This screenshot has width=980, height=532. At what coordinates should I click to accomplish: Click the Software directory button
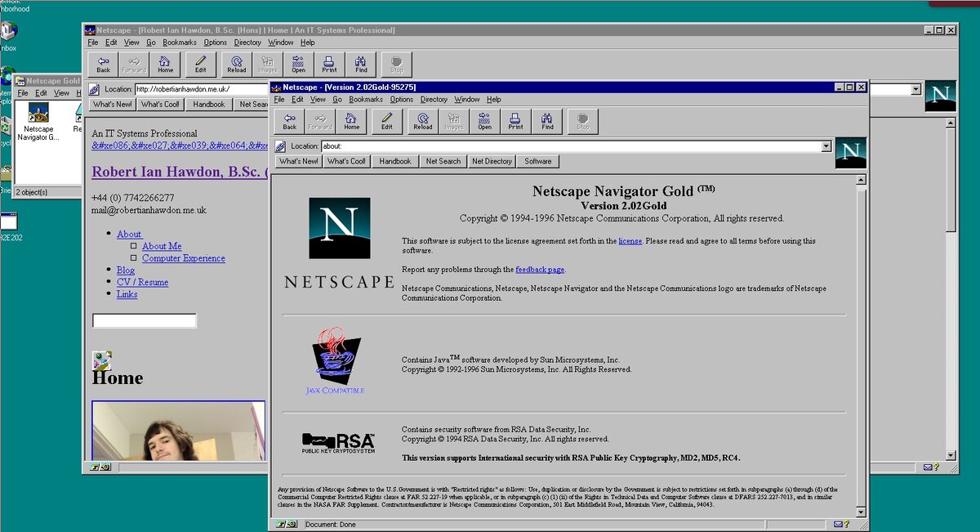pyautogui.click(x=537, y=161)
